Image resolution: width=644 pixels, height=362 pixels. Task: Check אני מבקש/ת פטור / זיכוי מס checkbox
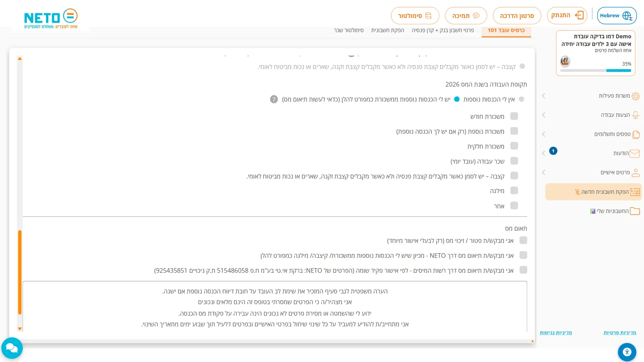(x=523, y=240)
